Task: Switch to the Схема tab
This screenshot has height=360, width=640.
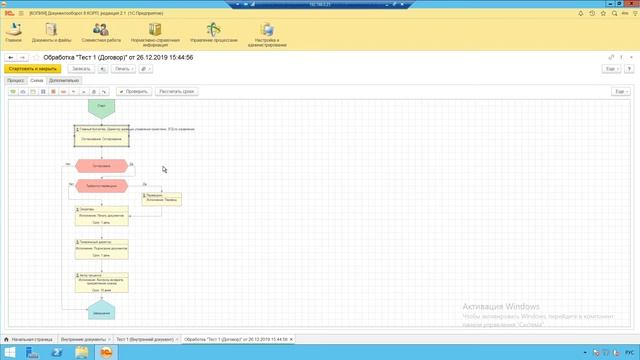Action: 37,80
